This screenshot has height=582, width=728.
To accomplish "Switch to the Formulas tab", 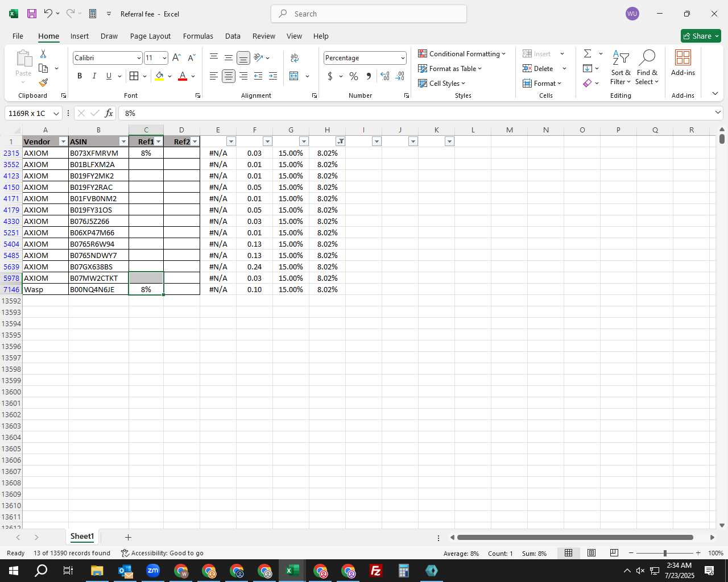I will 198,36.
